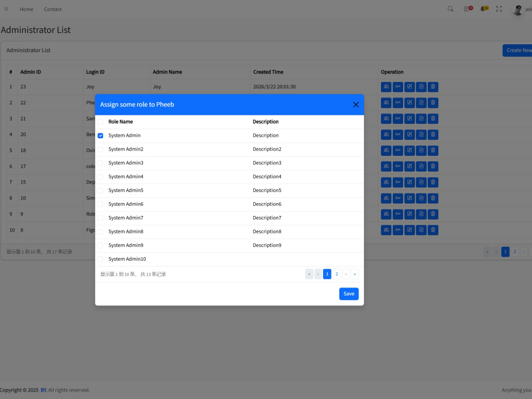
Task: Assign roles icon for Admin ID 9
Action: (x=386, y=214)
